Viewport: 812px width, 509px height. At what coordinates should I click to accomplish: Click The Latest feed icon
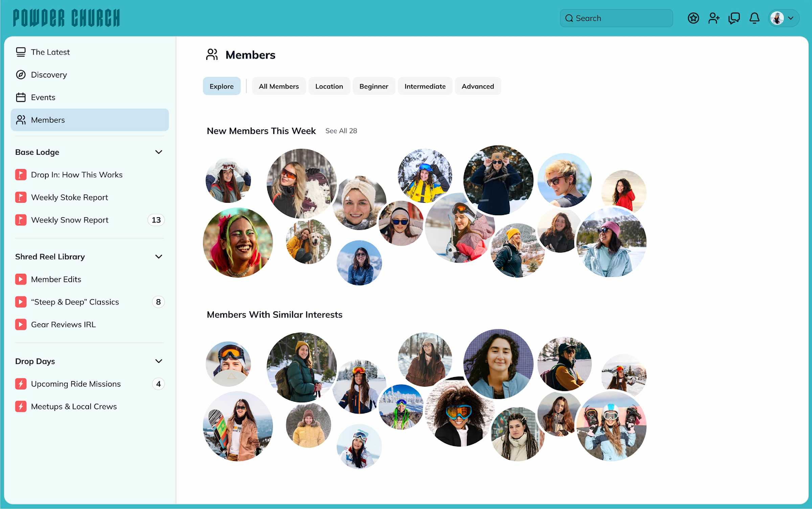coord(21,52)
